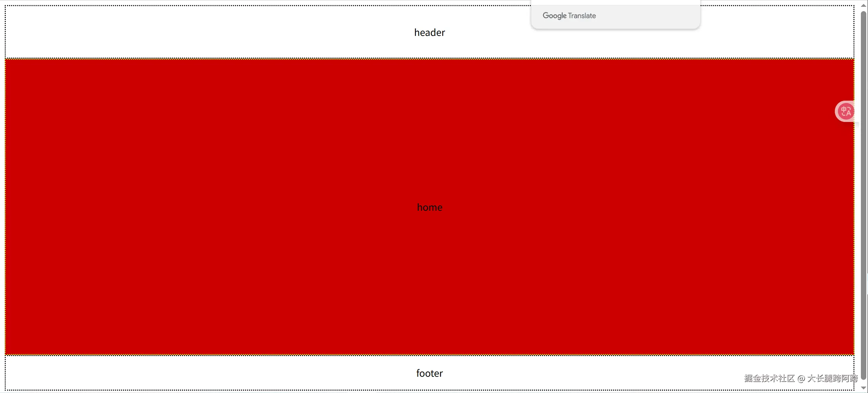Click the pink floating translate icon
The image size is (868, 393).
845,111
